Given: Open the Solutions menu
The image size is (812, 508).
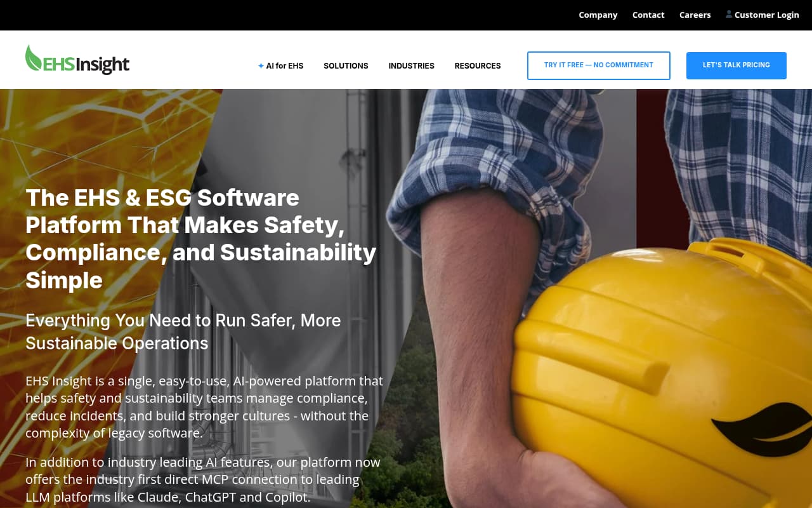Looking at the screenshot, I should coord(346,66).
